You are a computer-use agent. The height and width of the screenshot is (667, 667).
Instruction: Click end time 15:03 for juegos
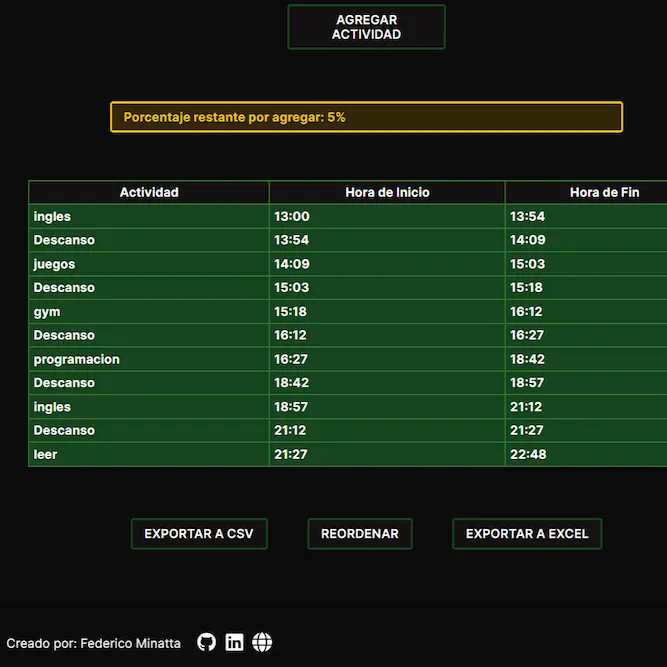(x=586, y=264)
